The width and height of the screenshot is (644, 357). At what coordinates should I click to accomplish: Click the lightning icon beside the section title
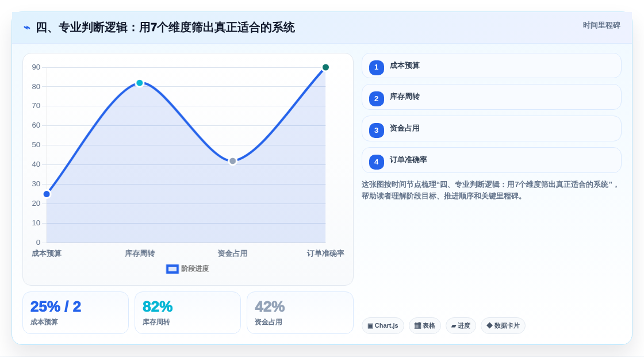tap(27, 28)
